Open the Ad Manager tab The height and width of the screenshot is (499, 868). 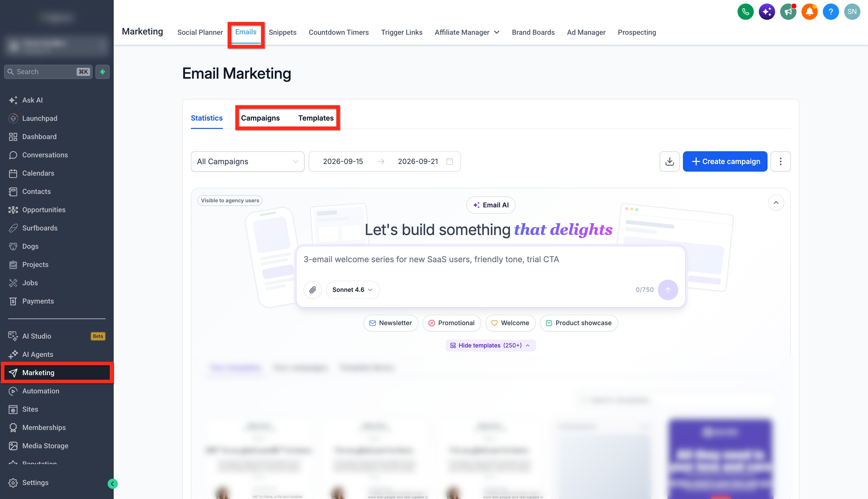pos(586,32)
